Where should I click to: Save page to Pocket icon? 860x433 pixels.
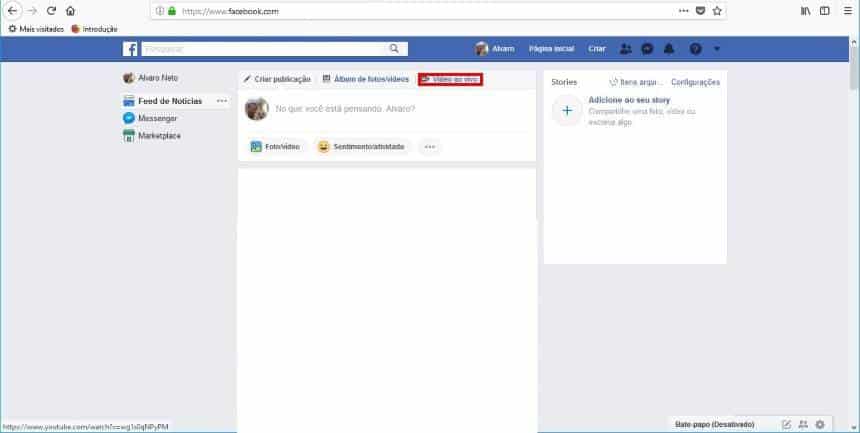pos(700,11)
